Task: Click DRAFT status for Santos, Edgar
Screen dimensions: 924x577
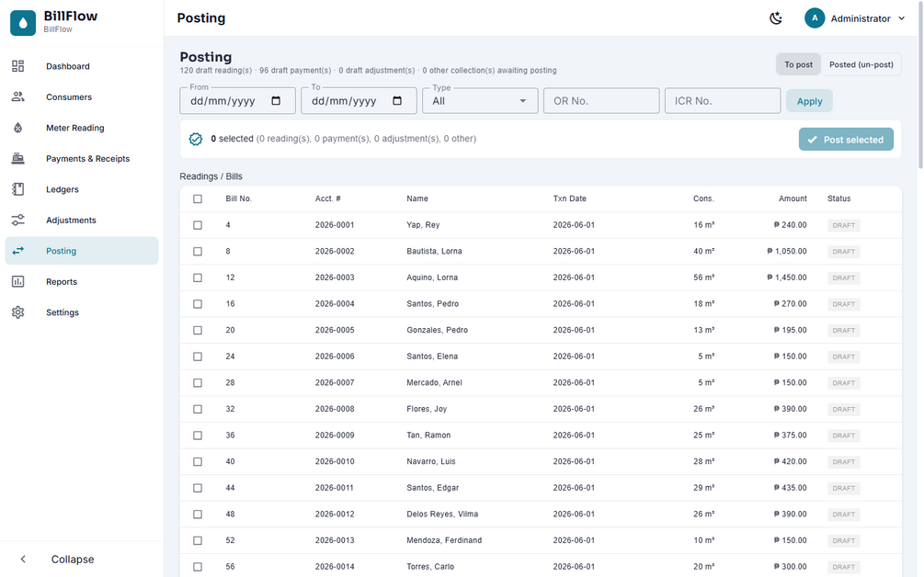Action: tap(843, 488)
